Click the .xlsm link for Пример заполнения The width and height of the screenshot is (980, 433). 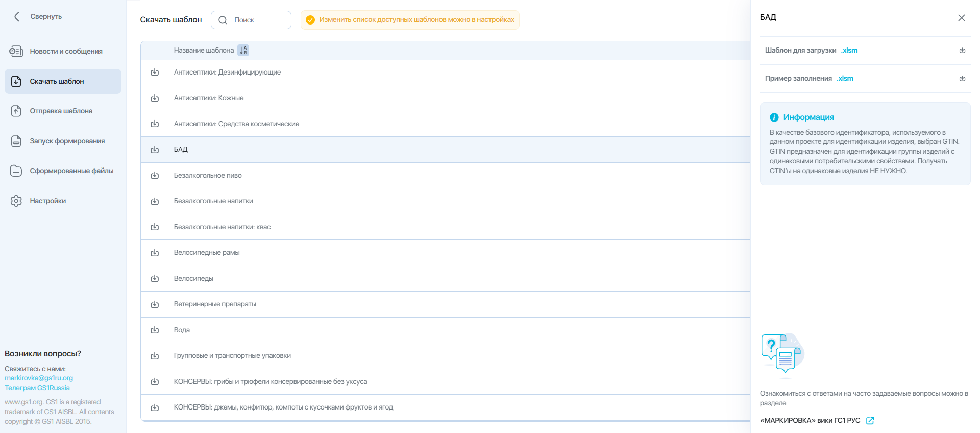845,79
